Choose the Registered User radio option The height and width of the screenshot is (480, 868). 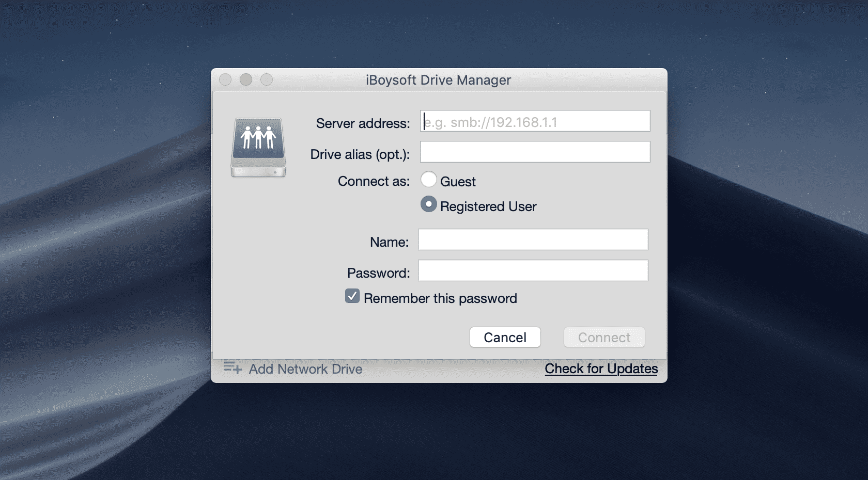(x=428, y=204)
